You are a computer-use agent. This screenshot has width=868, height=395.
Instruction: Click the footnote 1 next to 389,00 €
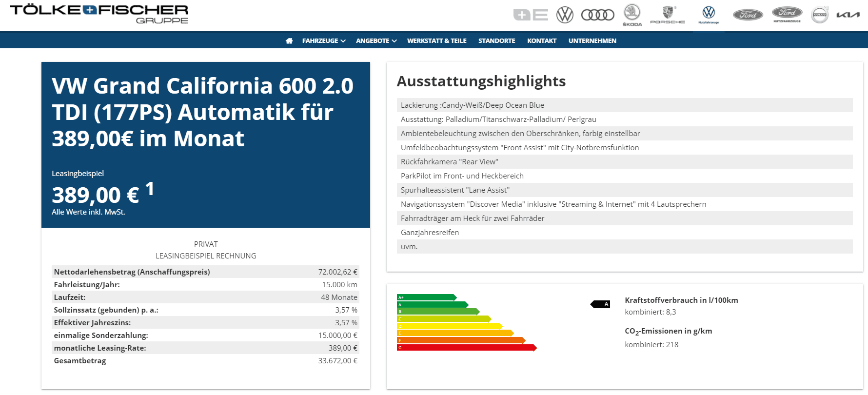click(150, 188)
